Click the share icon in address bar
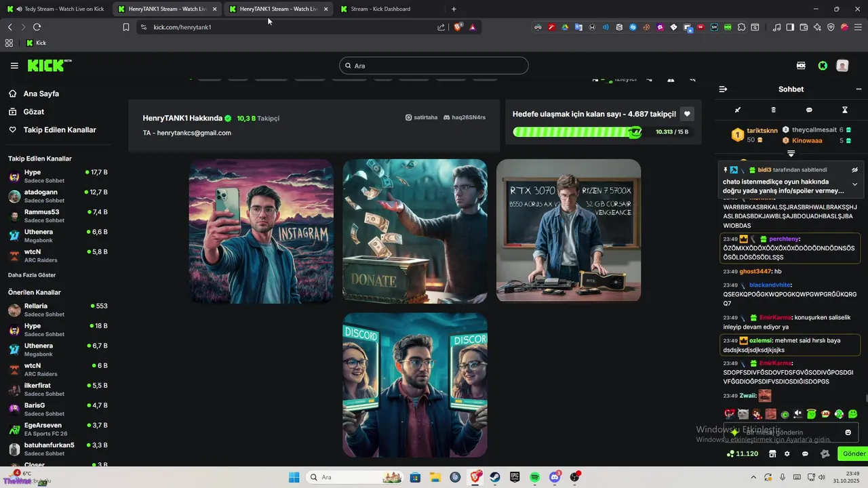Screen dimensions: 868x488 pyautogui.click(x=441, y=27)
